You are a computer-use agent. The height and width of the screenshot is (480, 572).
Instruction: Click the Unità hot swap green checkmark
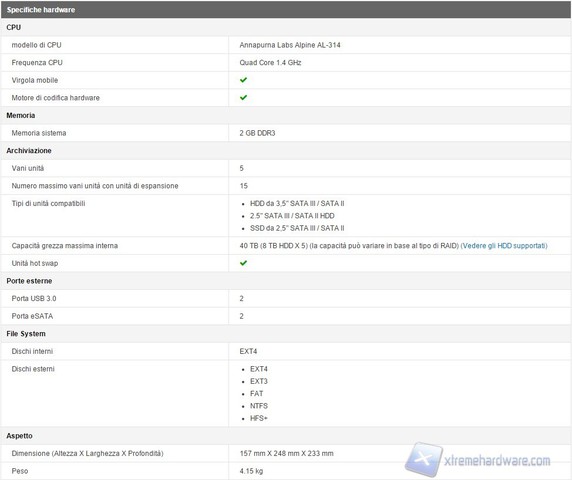[x=243, y=263]
